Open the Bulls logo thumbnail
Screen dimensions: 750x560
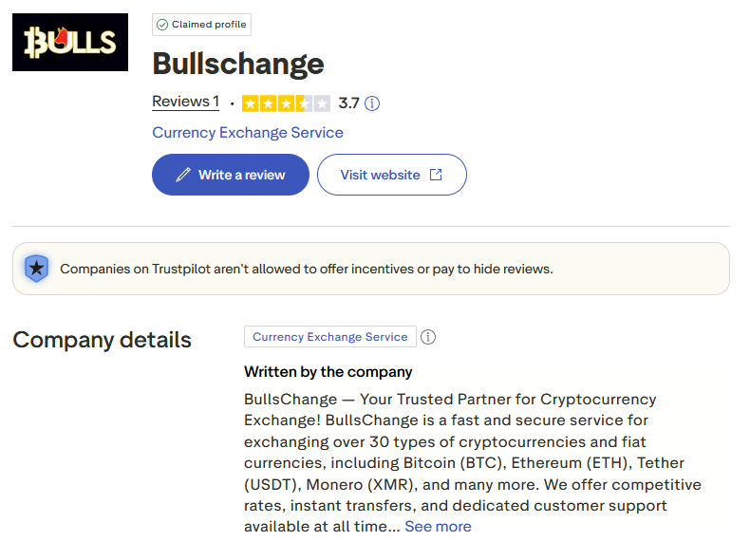pos(70,42)
